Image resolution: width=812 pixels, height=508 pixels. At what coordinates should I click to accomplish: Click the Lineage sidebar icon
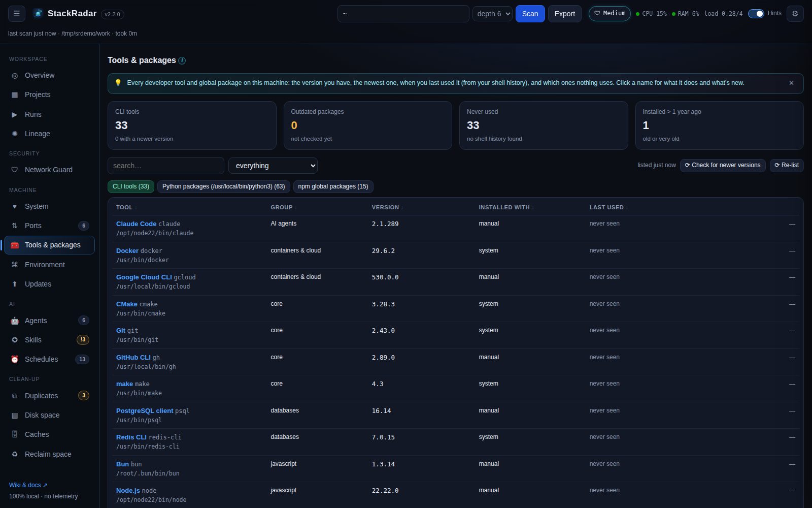(15, 134)
